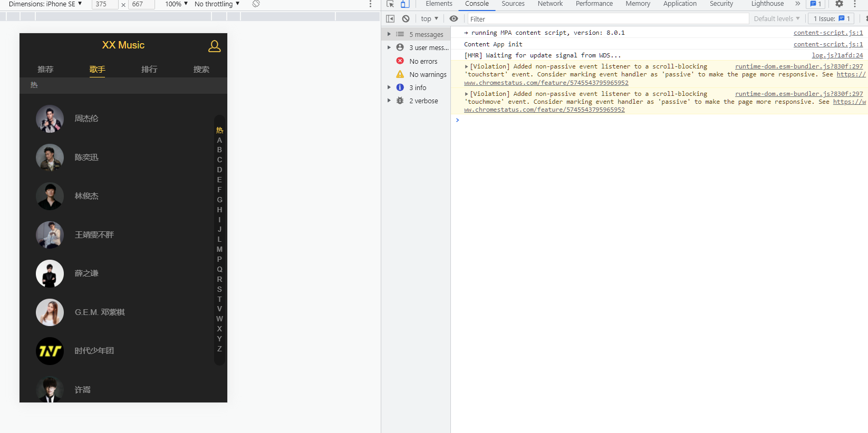Select singer name 薛之谦
The width and height of the screenshot is (868, 433).
86,273
